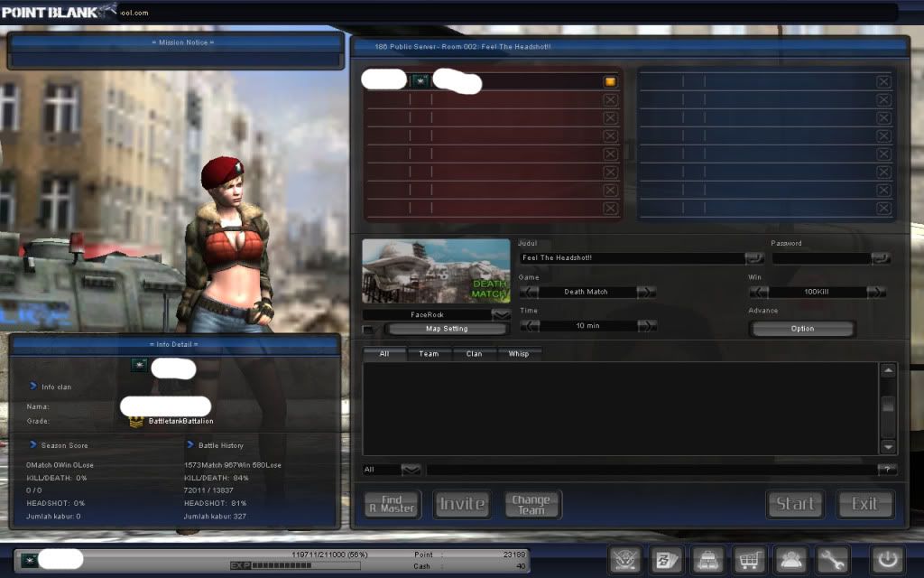Viewport: 924px width, 578px height.
Task: Click the chat message input field
Action: point(651,470)
